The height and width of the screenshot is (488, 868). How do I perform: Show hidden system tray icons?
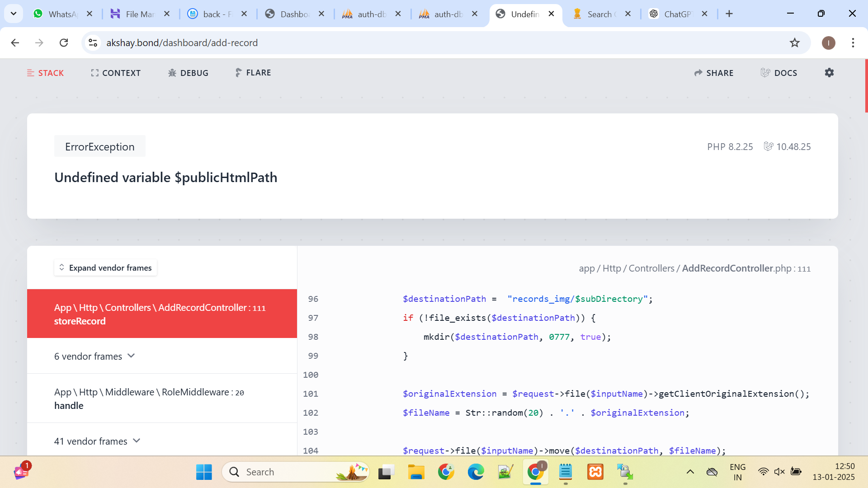tap(690, 472)
